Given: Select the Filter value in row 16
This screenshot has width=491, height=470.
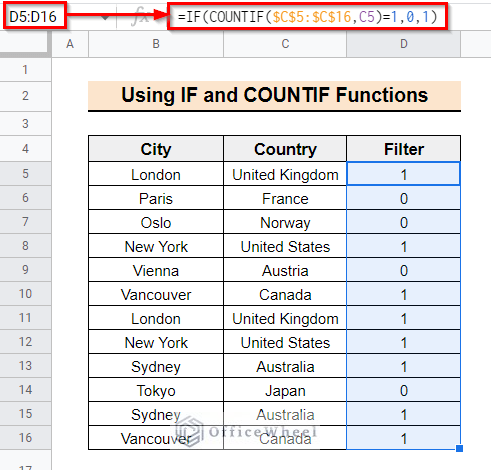Looking at the screenshot, I should click(x=403, y=438).
